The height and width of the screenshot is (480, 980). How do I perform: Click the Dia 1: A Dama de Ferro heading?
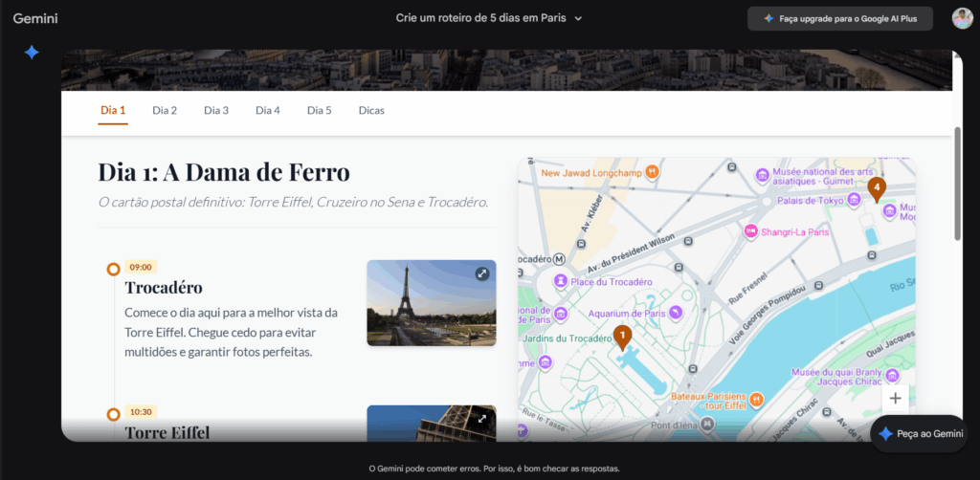coord(224,172)
